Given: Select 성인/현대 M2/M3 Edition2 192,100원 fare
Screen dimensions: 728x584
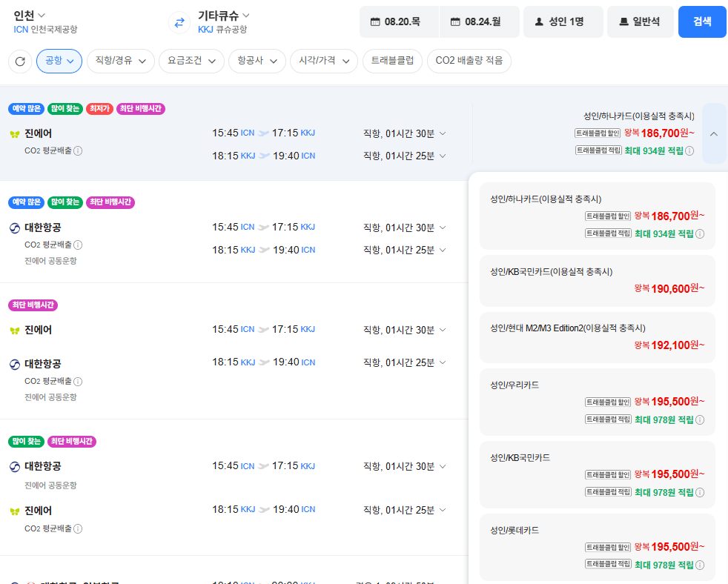Looking at the screenshot, I should 598,337.
